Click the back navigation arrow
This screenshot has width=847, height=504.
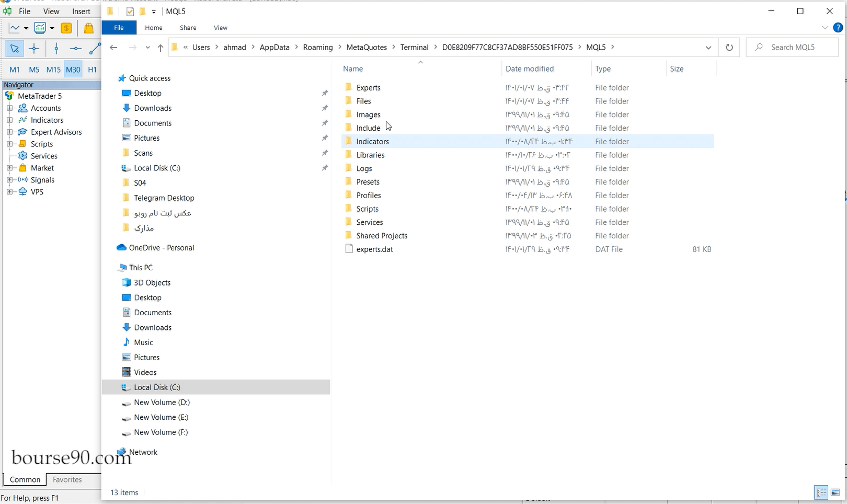113,48
